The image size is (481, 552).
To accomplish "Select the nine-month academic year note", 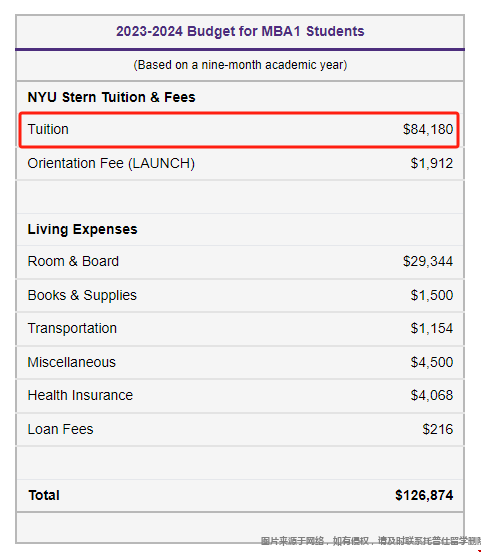I will coord(240,65).
